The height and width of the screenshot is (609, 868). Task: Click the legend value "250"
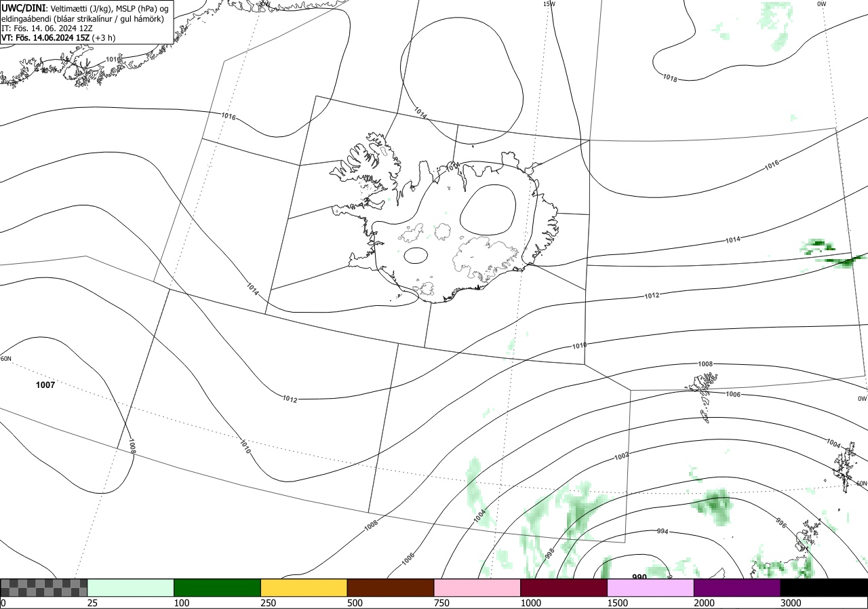click(268, 603)
